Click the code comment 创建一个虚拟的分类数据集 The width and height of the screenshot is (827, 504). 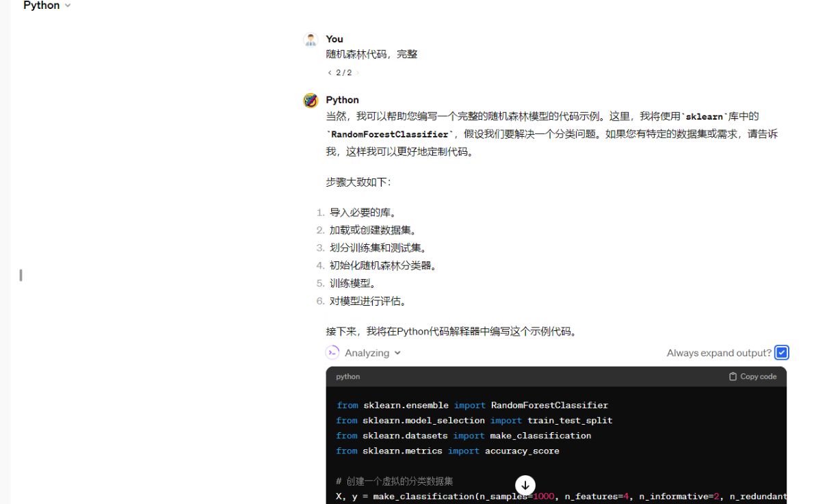pyautogui.click(x=395, y=481)
